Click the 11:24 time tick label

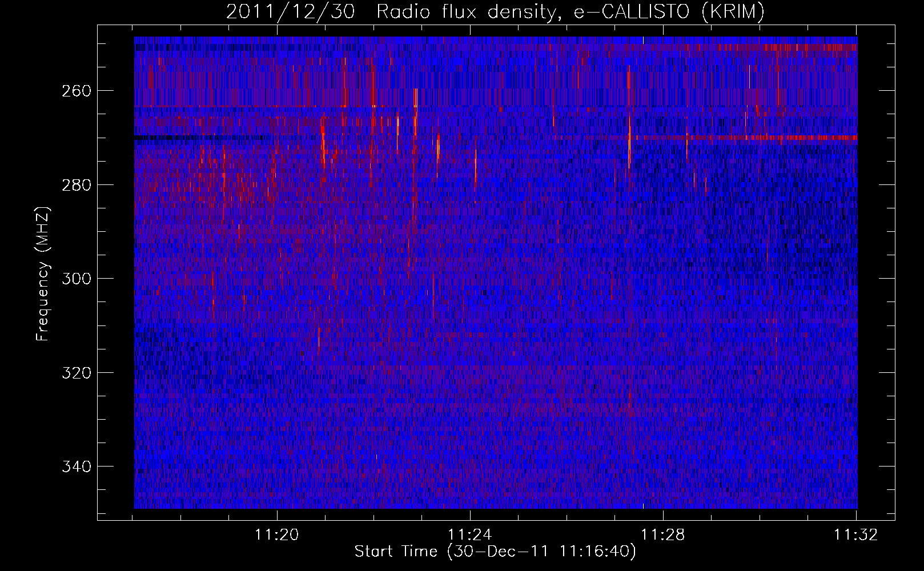click(x=470, y=535)
